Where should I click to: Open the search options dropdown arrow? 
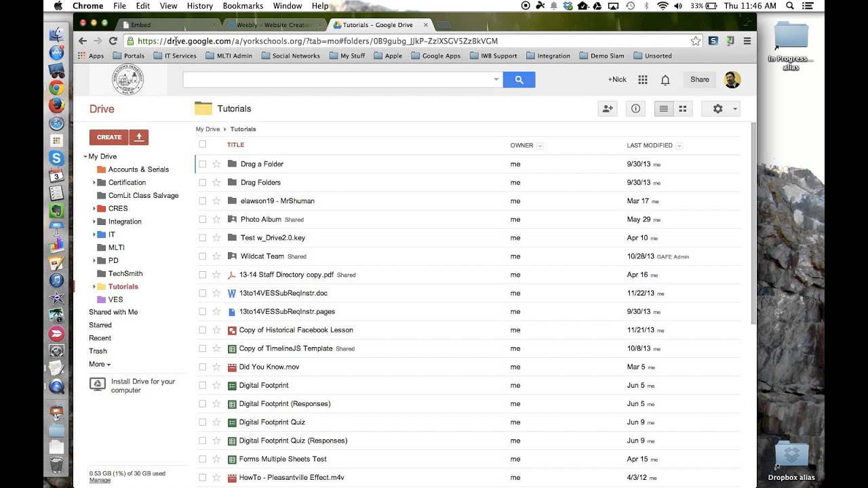pyautogui.click(x=496, y=80)
